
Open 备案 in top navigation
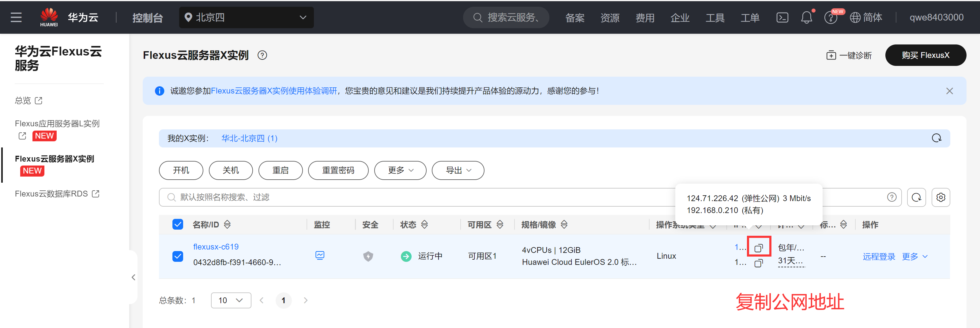tap(575, 18)
